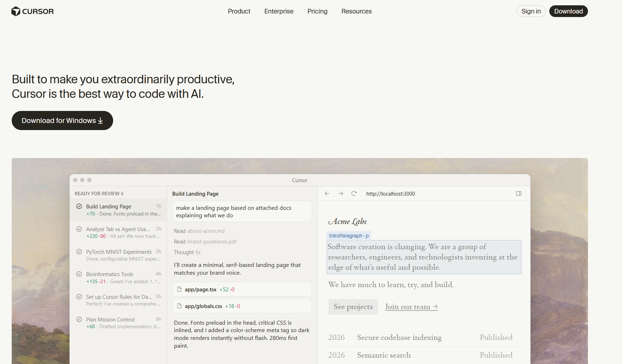Open the Enterprise menu item
Screen dimensions: 622x364
click(279, 11)
